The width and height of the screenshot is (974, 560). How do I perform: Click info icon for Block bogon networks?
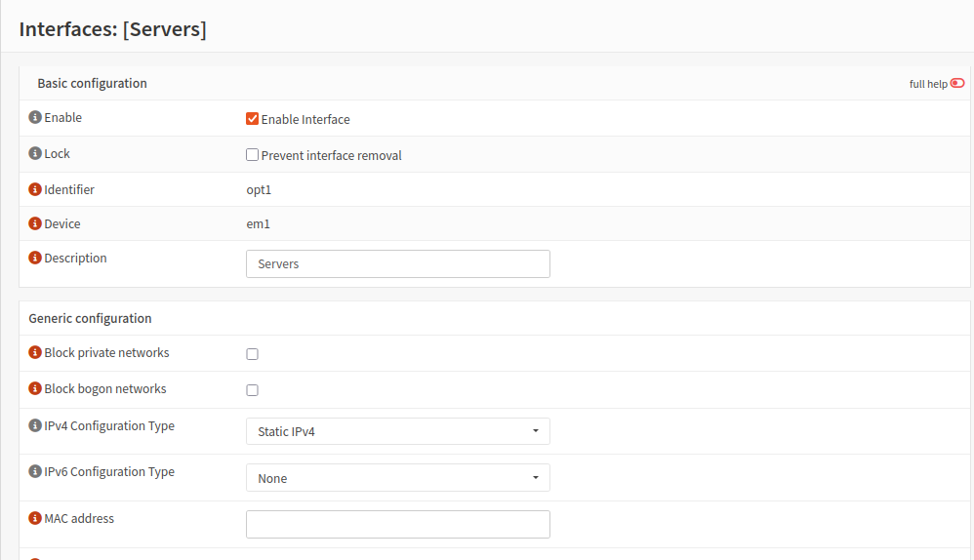pyautogui.click(x=35, y=389)
